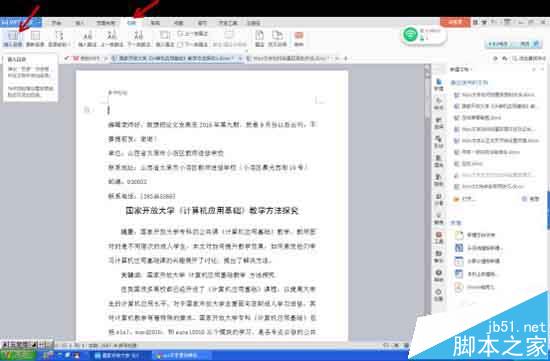The image size is (550, 361).
Task: Click the Insert Footnote icon
Action: click(x=87, y=39)
